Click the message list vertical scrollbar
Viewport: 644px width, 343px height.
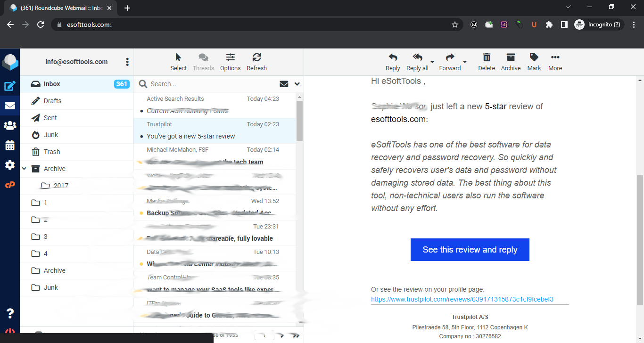(x=299, y=120)
